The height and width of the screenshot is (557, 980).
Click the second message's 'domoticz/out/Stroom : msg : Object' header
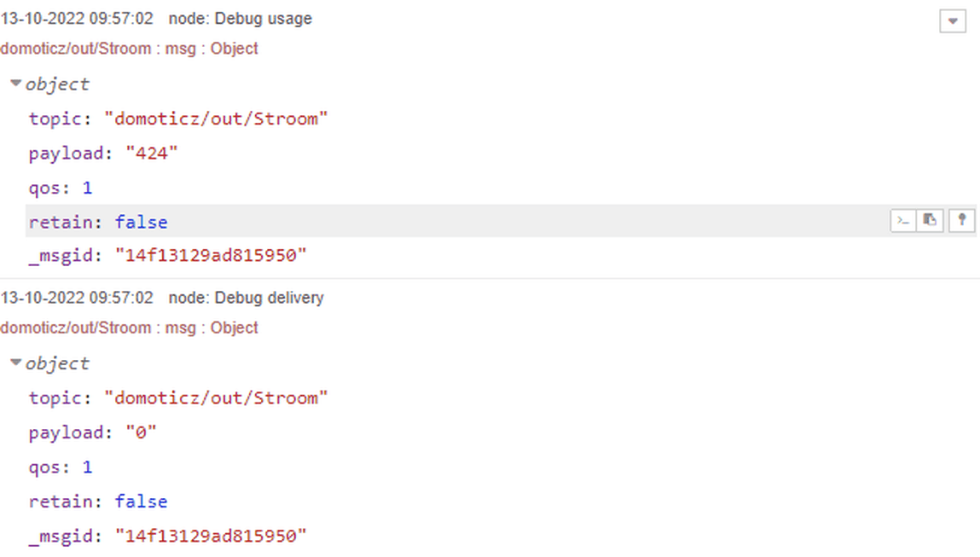(129, 328)
